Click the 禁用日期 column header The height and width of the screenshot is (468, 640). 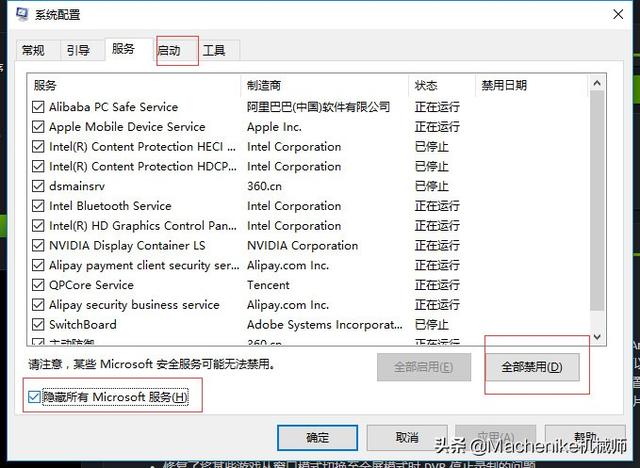coord(532,85)
